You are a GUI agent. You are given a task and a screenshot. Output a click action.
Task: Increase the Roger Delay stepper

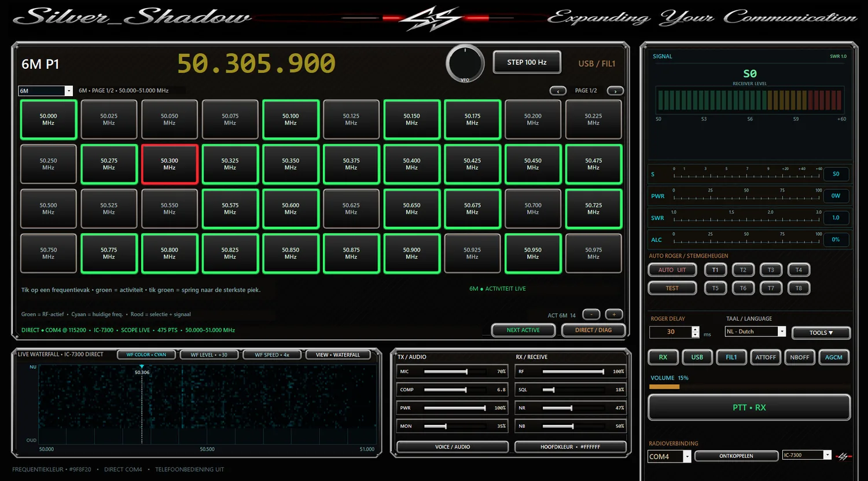695,329
